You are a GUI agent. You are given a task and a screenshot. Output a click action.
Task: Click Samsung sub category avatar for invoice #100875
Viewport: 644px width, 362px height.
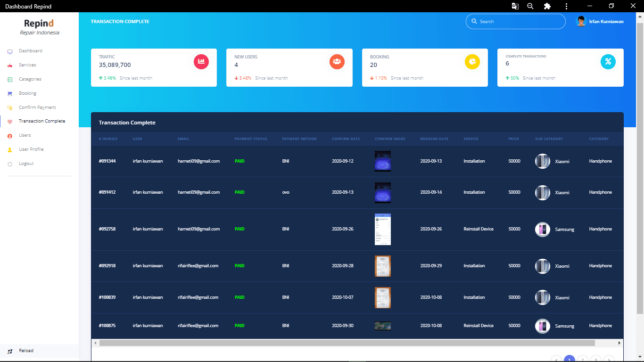point(543,326)
